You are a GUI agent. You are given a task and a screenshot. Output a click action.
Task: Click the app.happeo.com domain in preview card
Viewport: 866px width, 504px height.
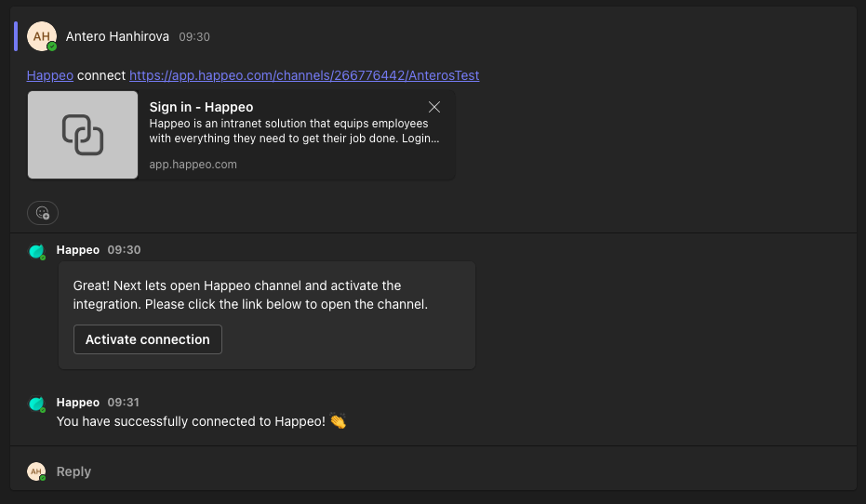tap(193, 165)
